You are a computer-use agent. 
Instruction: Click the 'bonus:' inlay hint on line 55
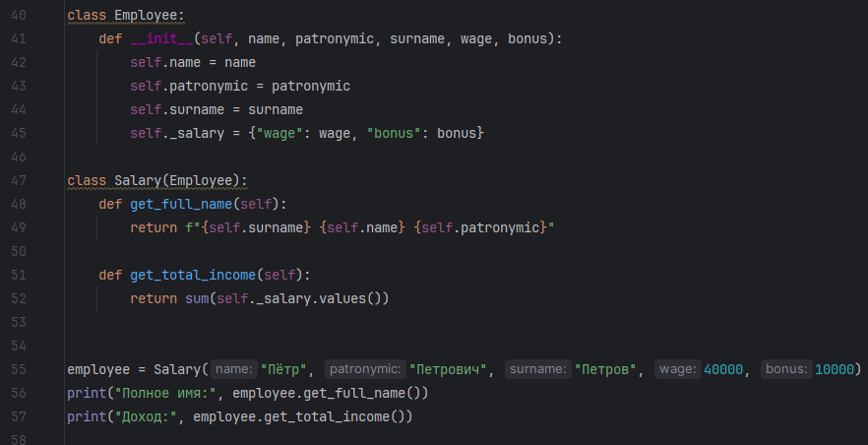point(787,369)
